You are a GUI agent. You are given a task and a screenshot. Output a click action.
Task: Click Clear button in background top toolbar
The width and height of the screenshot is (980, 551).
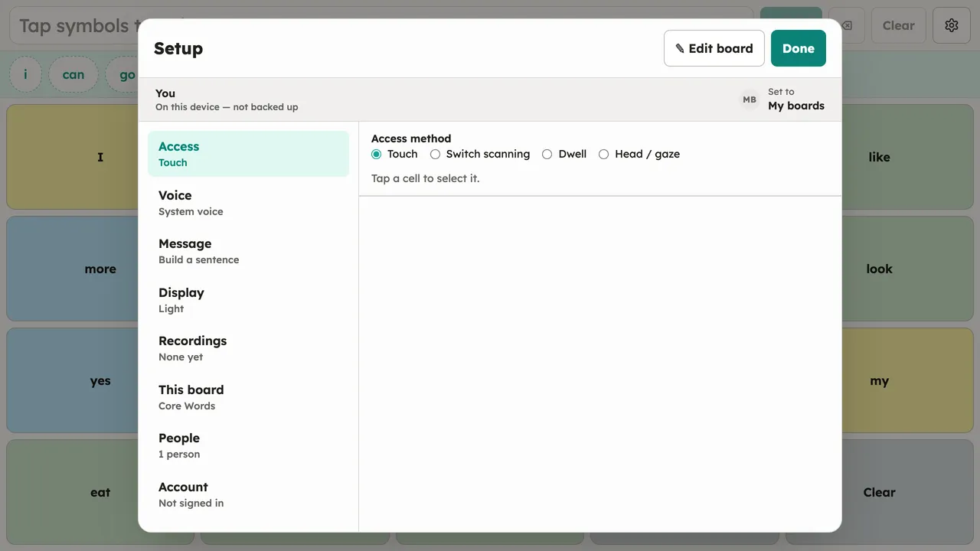point(898,25)
